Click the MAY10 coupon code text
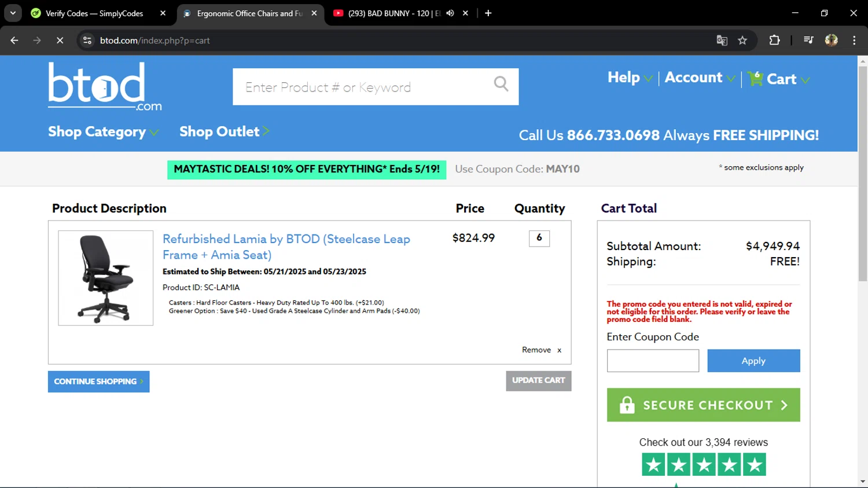 click(562, 169)
